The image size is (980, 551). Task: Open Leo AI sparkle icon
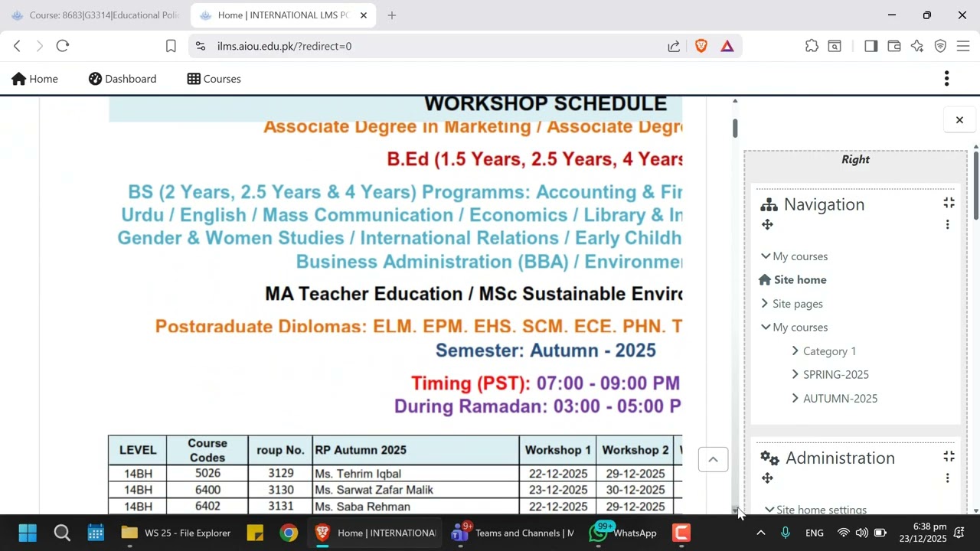point(917,46)
